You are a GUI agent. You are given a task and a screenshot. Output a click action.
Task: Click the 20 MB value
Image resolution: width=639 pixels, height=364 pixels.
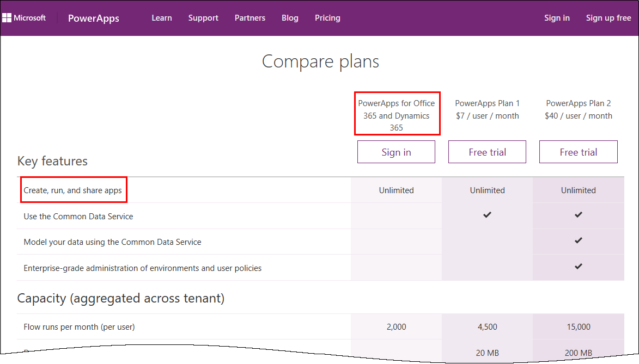(487, 353)
